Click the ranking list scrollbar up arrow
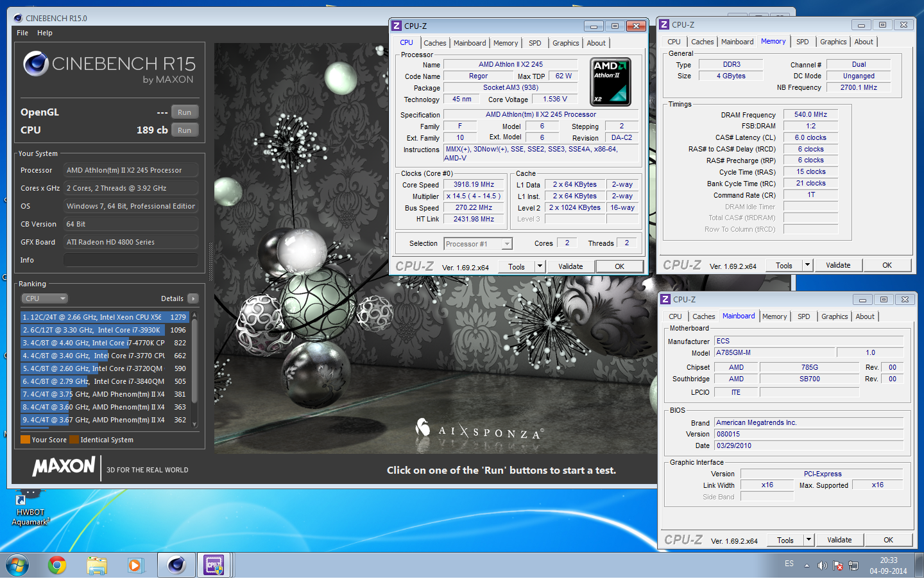Screen dimensions: 924x579 tap(194, 315)
